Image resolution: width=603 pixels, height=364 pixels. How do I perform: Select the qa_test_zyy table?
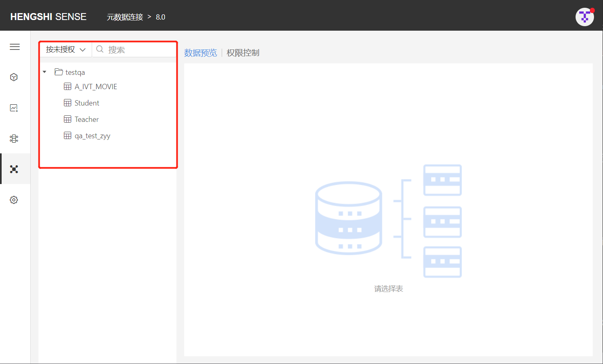click(x=93, y=136)
